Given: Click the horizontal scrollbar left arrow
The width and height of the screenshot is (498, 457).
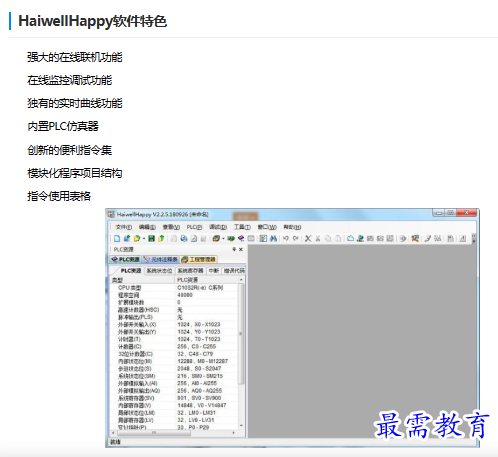Looking at the screenshot, I should (x=113, y=433).
